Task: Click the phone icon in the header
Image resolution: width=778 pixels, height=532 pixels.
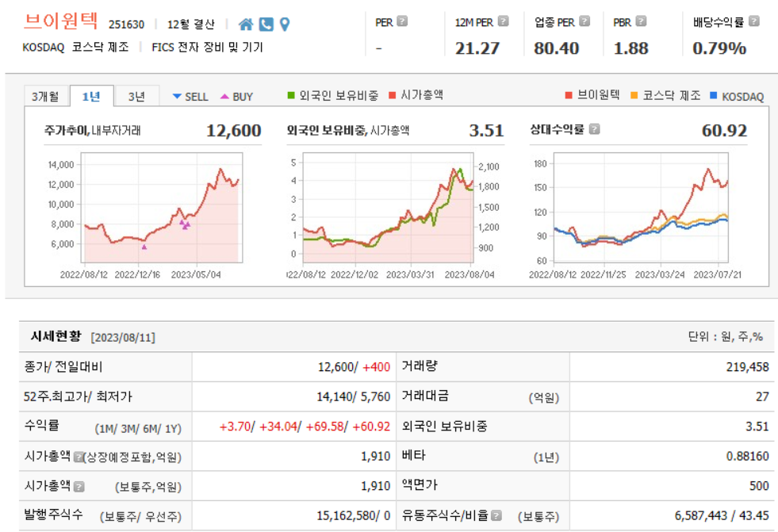Action: [266, 24]
